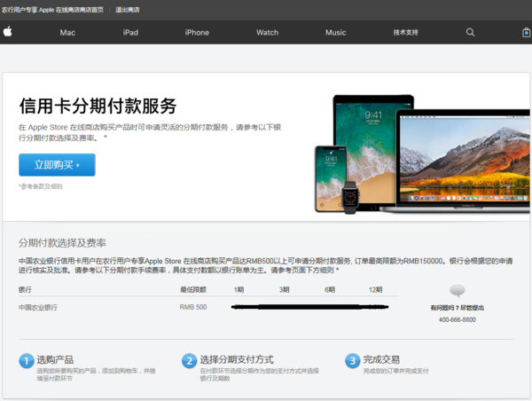Click the 选择分期支付方式 step title
Viewport: 532px width, 401px height.
[x=237, y=359]
